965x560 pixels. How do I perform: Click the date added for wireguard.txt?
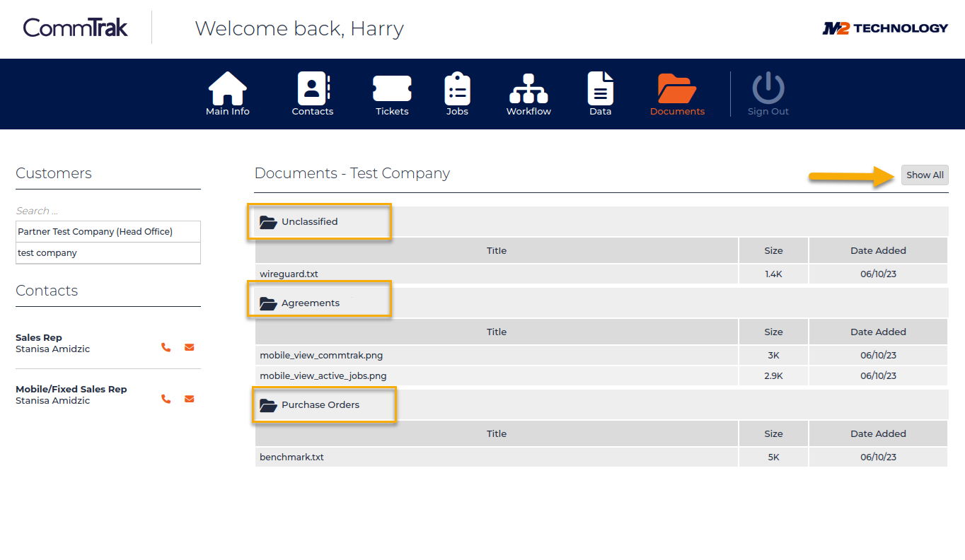[878, 274]
